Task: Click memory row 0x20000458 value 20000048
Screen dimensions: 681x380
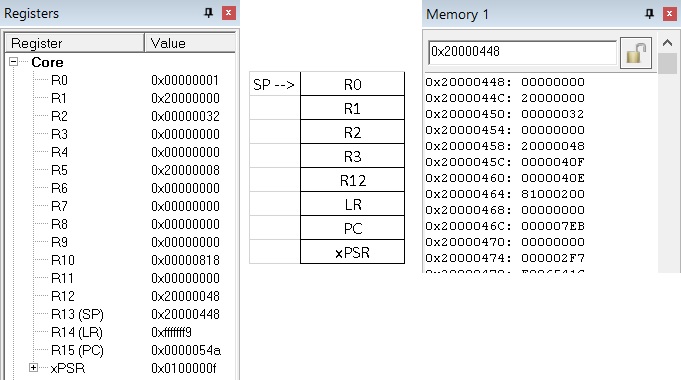Action: (x=553, y=146)
